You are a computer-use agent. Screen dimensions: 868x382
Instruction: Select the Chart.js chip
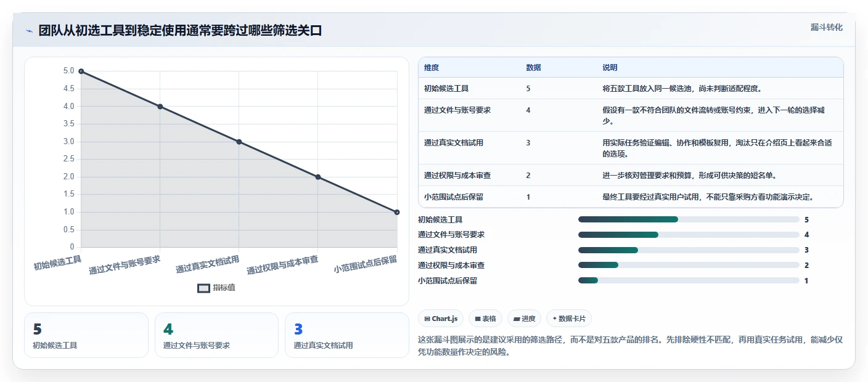[x=441, y=319]
